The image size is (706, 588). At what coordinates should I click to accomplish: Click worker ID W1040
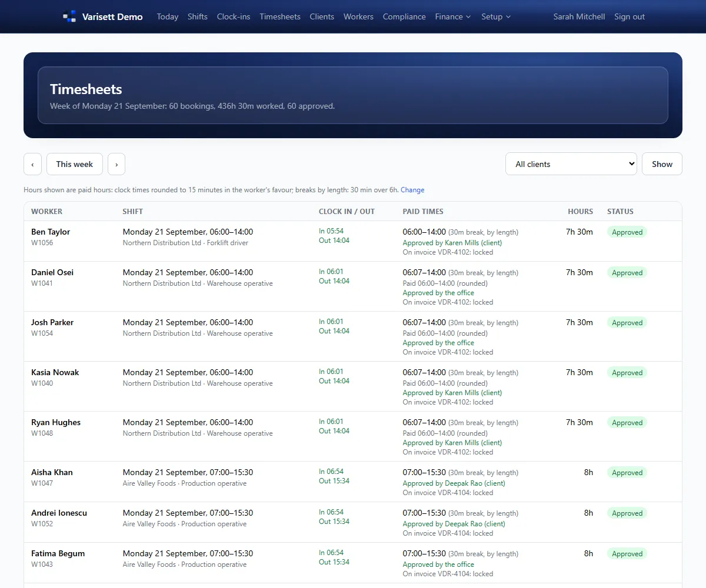pos(42,383)
